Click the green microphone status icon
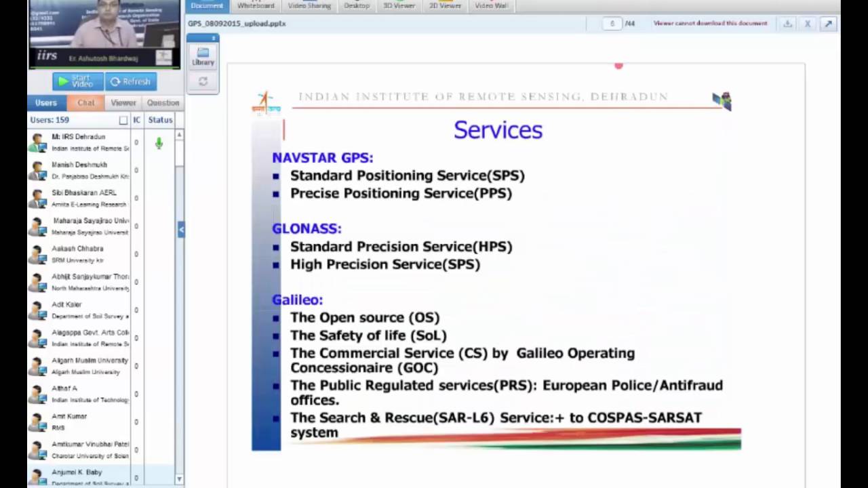 click(x=159, y=143)
